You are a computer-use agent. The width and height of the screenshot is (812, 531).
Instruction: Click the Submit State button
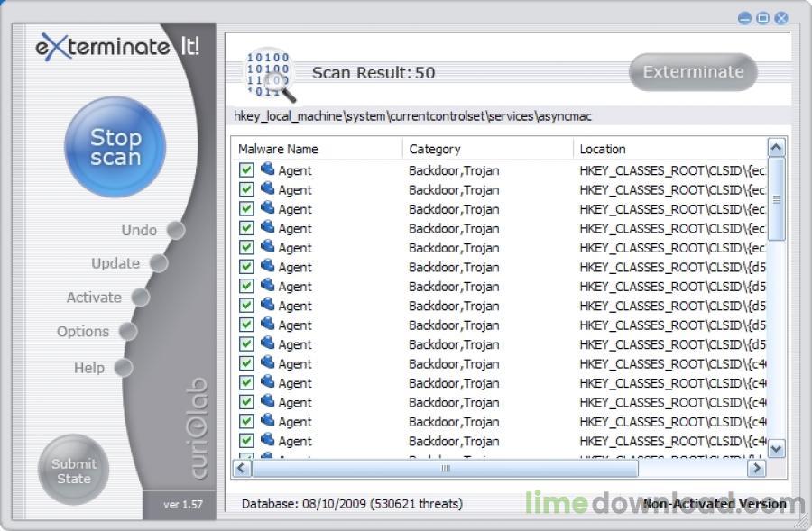coord(74,471)
